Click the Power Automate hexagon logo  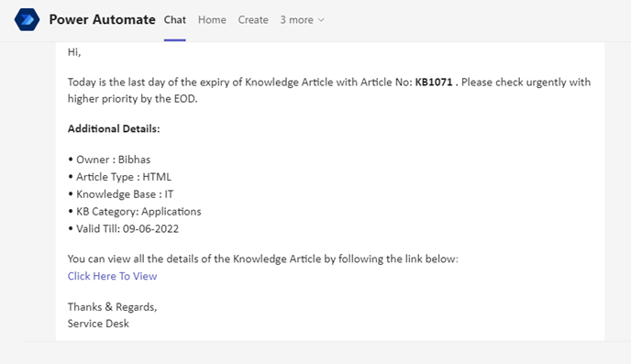pos(27,19)
